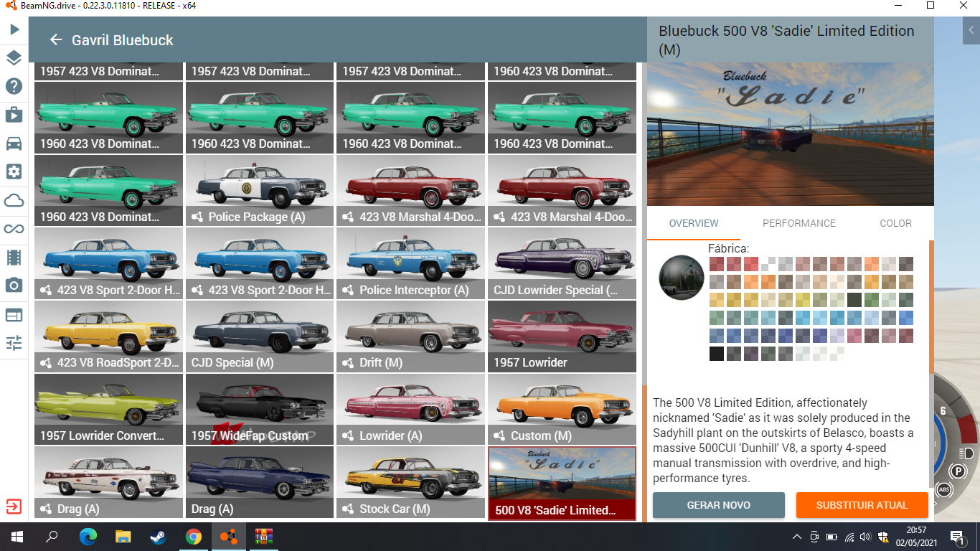This screenshot has height=551, width=980.
Task: Click the Wi-Fi network tray icon
Action: [x=849, y=537]
